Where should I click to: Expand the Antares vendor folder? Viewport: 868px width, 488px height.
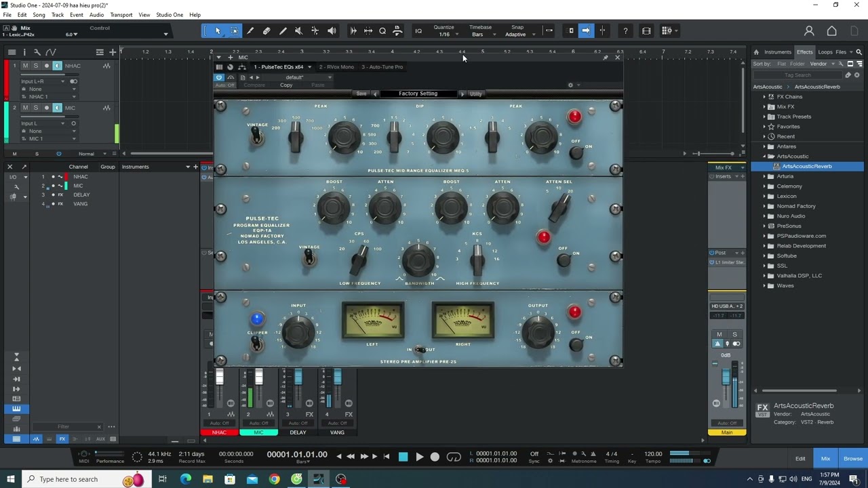tap(764, 146)
